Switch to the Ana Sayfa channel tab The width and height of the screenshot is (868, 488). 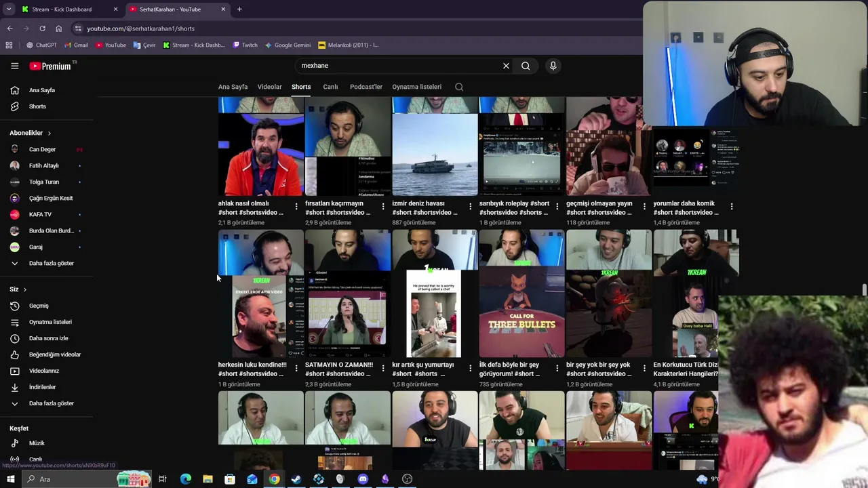(233, 87)
